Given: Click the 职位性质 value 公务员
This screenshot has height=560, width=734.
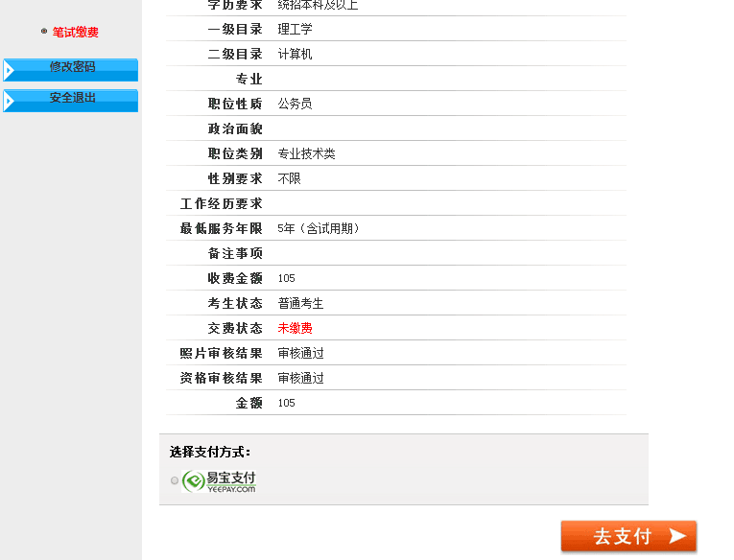Looking at the screenshot, I should tap(295, 104).
